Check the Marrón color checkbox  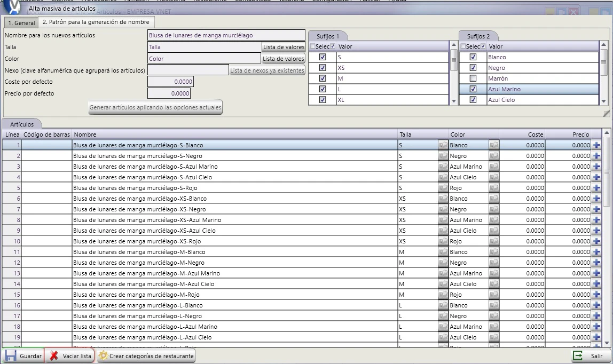pyautogui.click(x=473, y=78)
